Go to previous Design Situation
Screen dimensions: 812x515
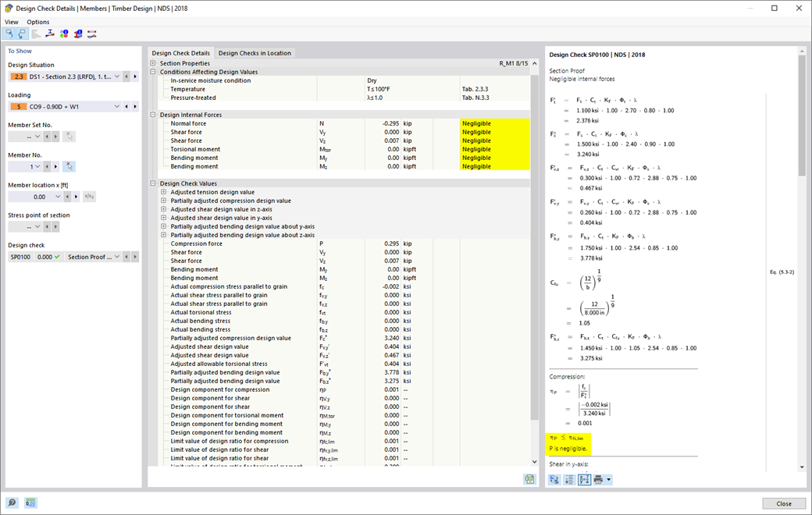point(126,76)
